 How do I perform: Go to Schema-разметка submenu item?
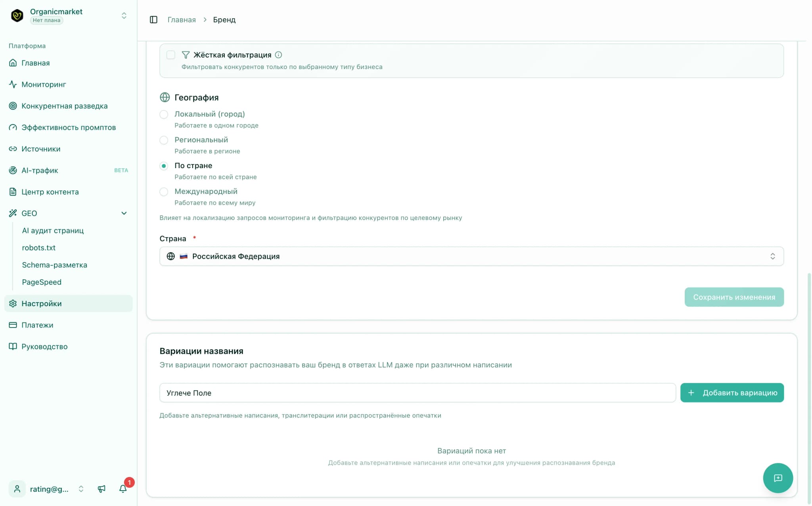(x=54, y=265)
